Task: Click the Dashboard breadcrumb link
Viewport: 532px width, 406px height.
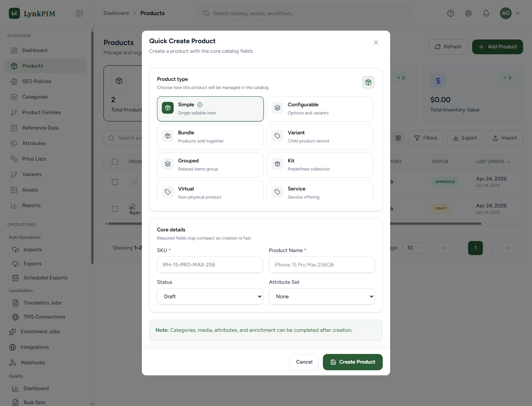Action: click(x=116, y=13)
